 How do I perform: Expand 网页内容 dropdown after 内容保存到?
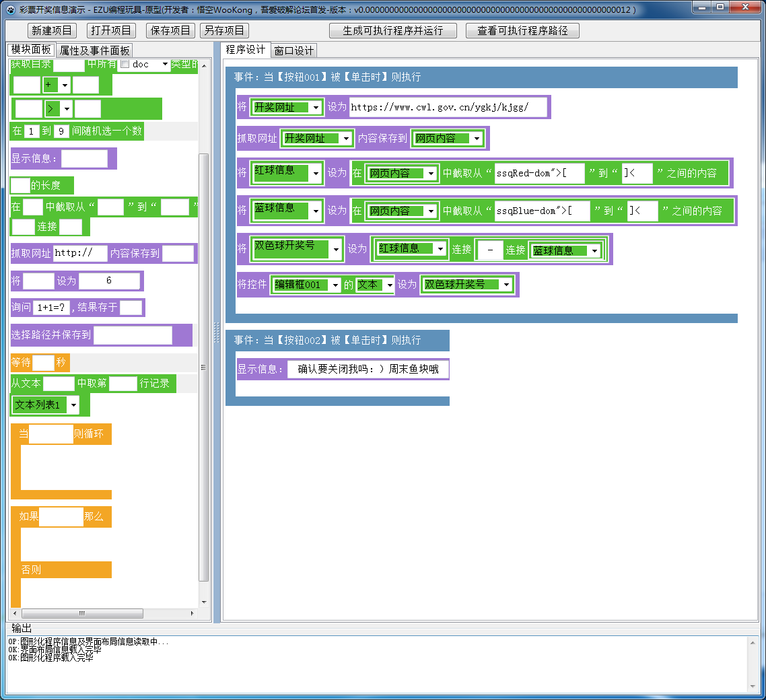coord(477,138)
